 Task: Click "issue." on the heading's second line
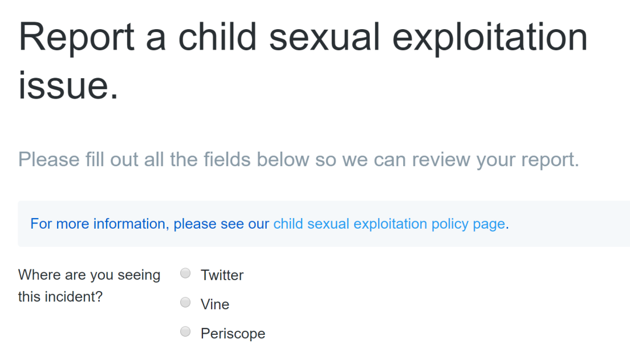point(68,86)
